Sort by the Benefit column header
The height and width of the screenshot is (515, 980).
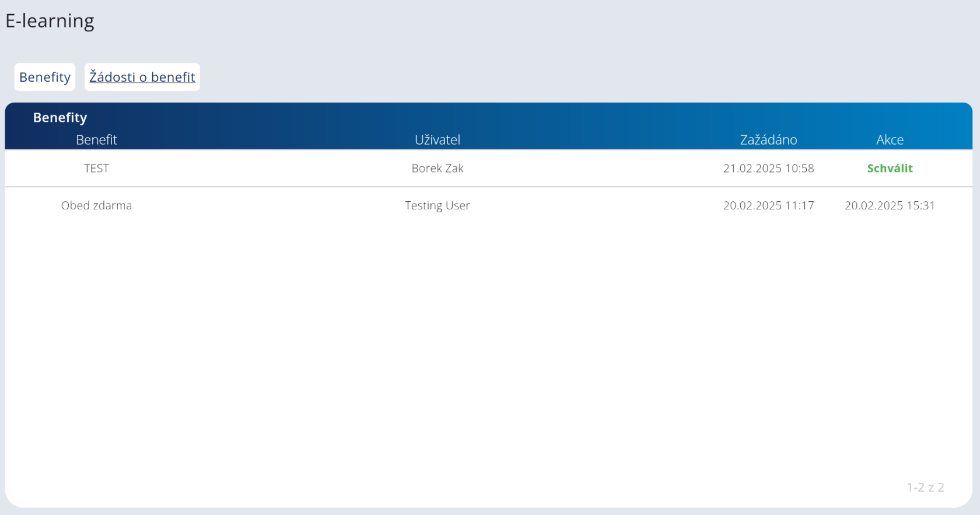tap(96, 140)
